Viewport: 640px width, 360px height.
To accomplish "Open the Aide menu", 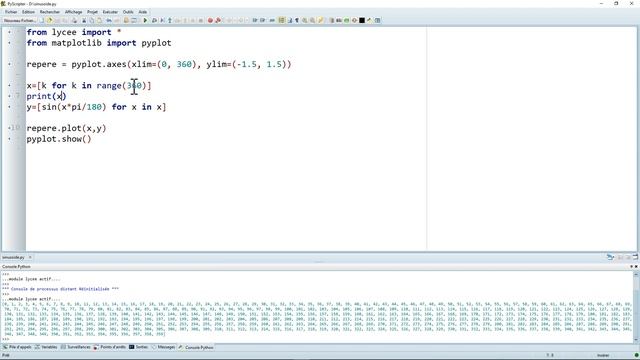I will (x=143, y=12).
